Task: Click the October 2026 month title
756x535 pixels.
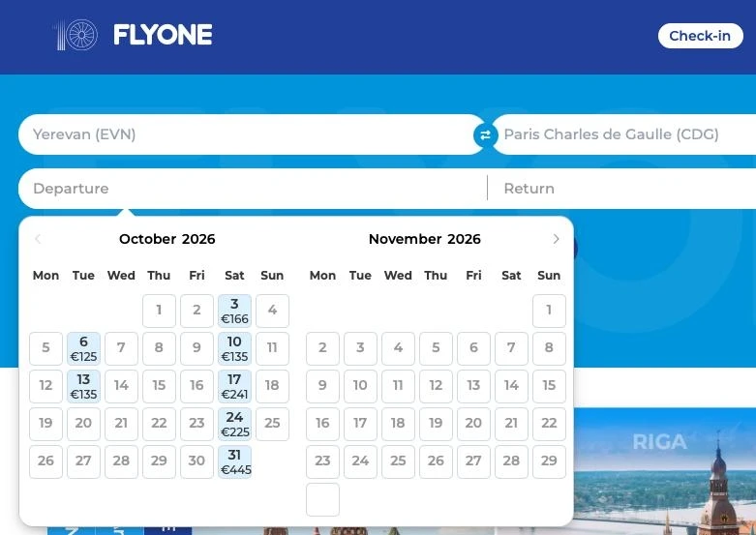Action: coord(167,239)
